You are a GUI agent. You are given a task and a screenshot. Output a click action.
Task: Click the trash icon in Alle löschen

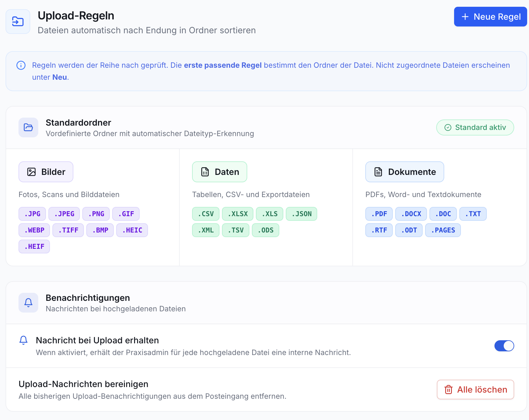coord(449,390)
